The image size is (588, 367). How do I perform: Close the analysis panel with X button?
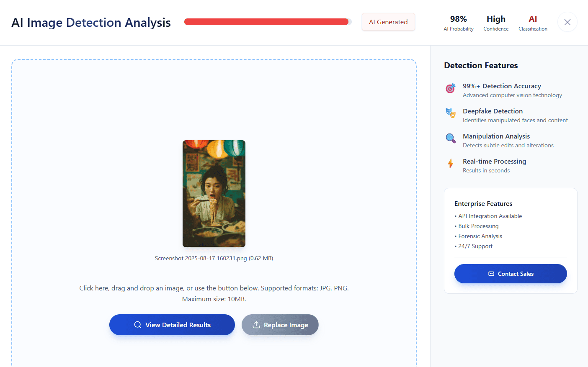[x=567, y=22]
